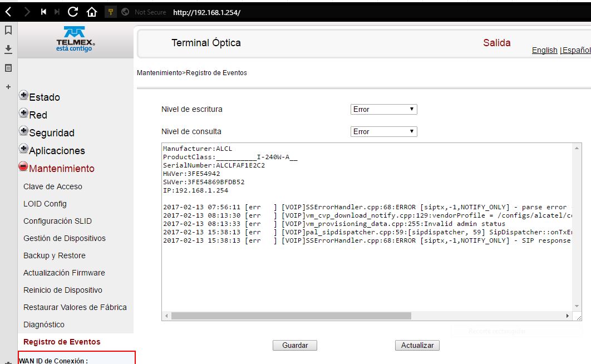Open Clave de Acceso page

[53, 186]
